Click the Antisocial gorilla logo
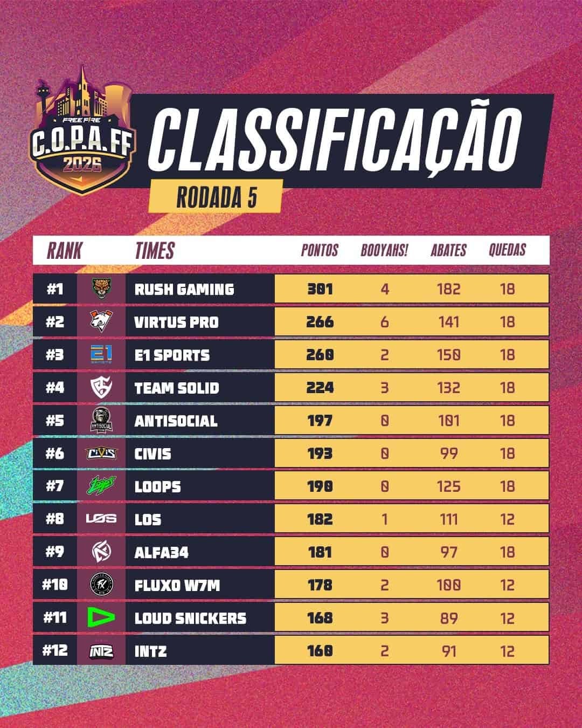The height and width of the screenshot is (728, 582). point(101,420)
